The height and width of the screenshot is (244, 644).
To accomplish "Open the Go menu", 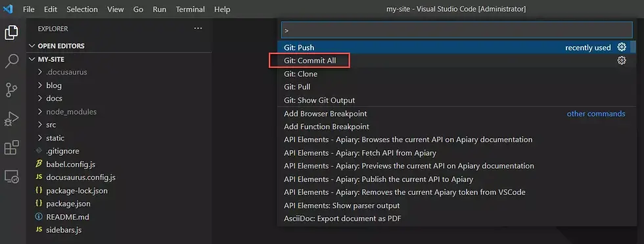I will 138,9.
